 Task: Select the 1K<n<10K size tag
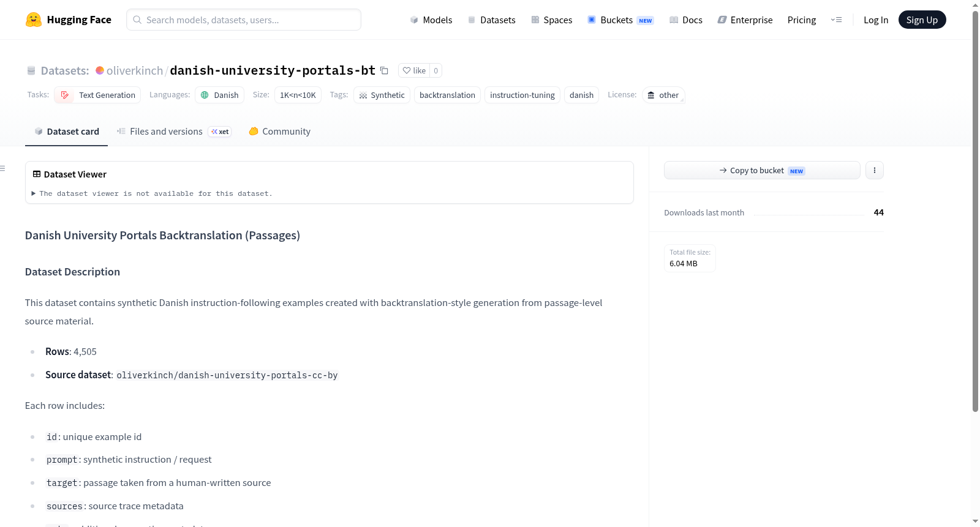(298, 95)
